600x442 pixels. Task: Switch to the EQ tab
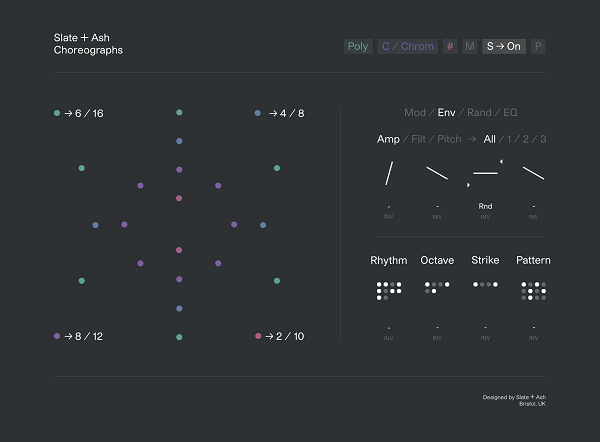[x=510, y=113]
